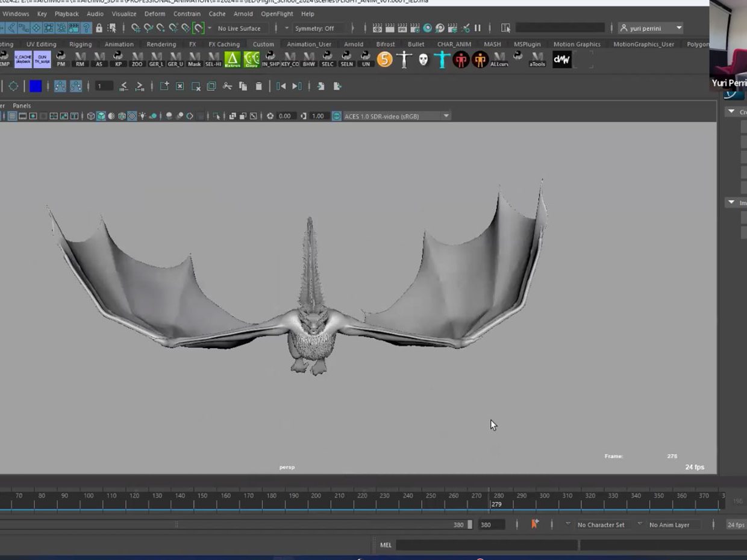Screen dimensions: 747x560
Task: Open the aTools shelf icon
Action: pyautogui.click(x=537, y=59)
